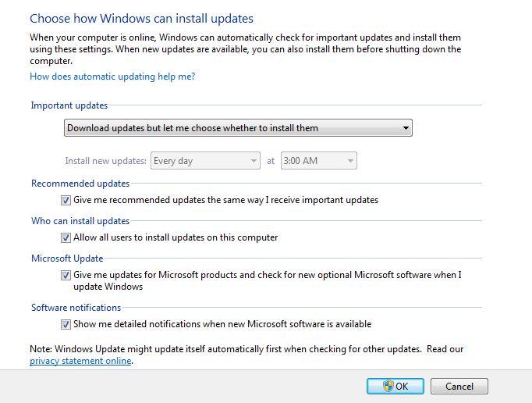532x403 pixels.
Task: Open the 3:00 AM time dropdown
Action: [x=318, y=160]
